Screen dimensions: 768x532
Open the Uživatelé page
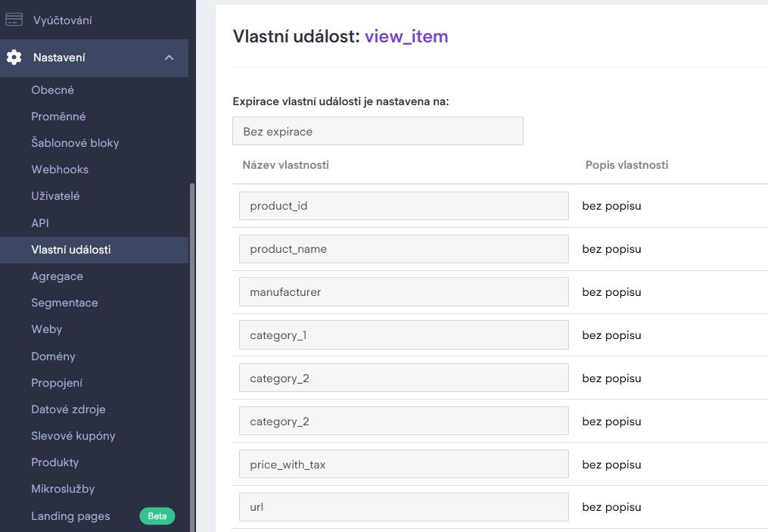point(55,196)
